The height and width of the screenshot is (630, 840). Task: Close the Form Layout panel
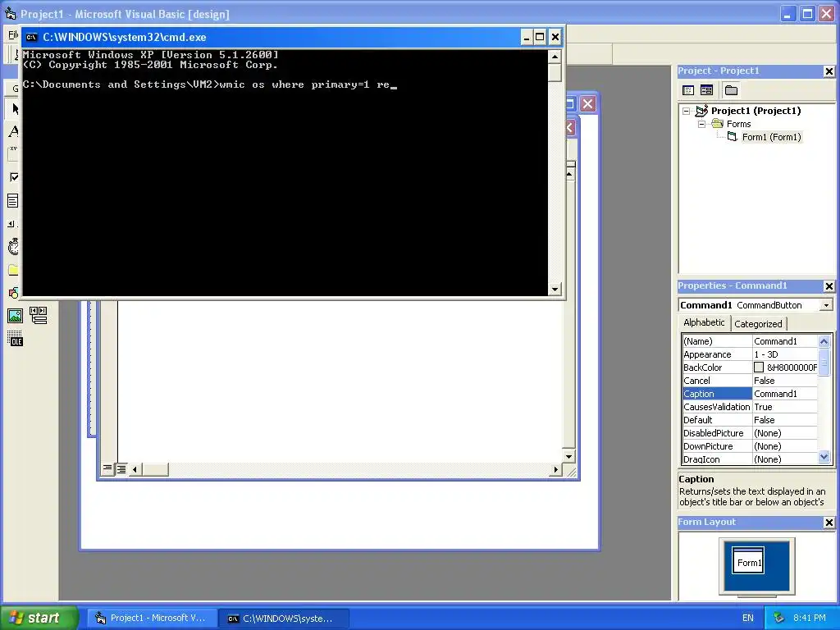pos(829,523)
